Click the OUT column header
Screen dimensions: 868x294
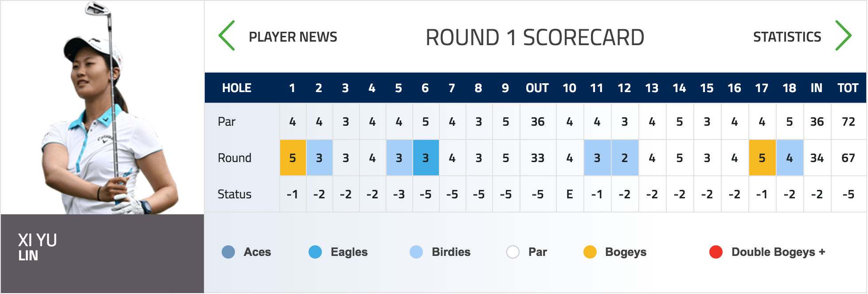click(x=537, y=88)
